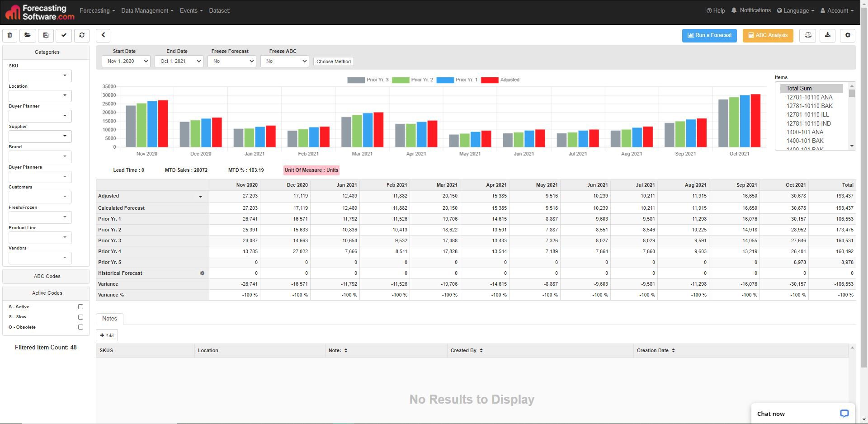Viewport: 868px width, 424px height.
Task: Click the Choose Method button
Action: pyautogui.click(x=334, y=61)
